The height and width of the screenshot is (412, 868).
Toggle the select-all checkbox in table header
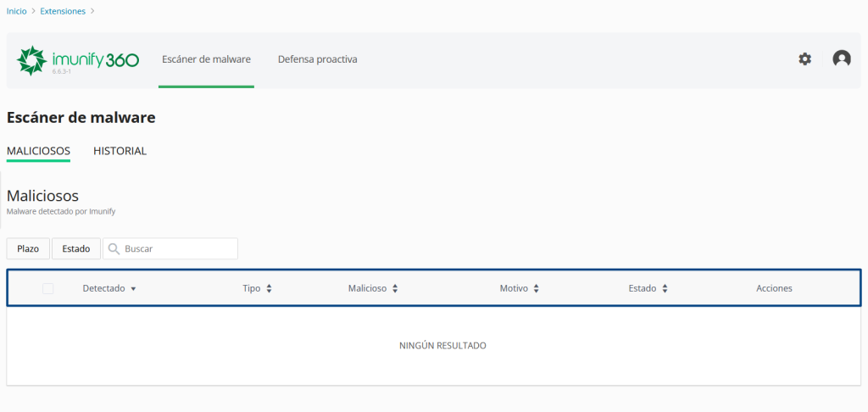(x=48, y=289)
